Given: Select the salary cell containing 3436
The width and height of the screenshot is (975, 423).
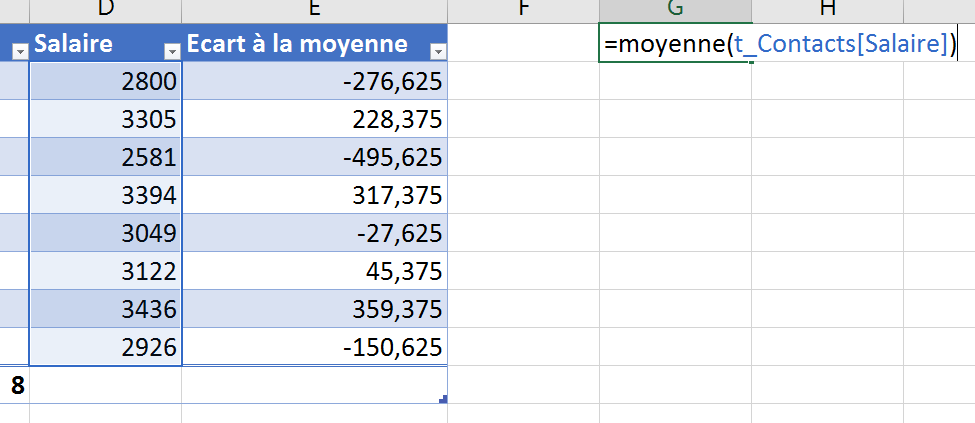Looking at the screenshot, I should coord(106,309).
